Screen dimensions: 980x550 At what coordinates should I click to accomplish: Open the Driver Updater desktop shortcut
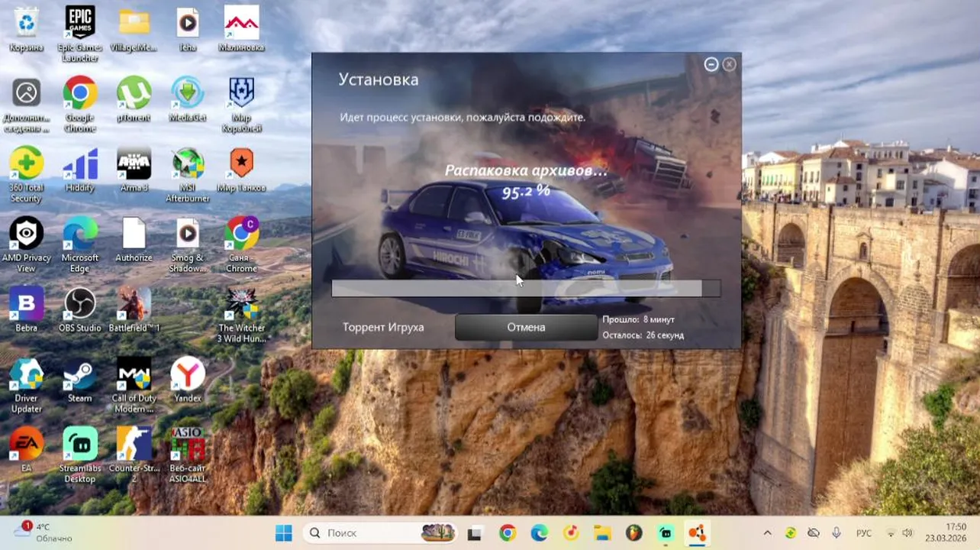pyautogui.click(x=26, y=385)
